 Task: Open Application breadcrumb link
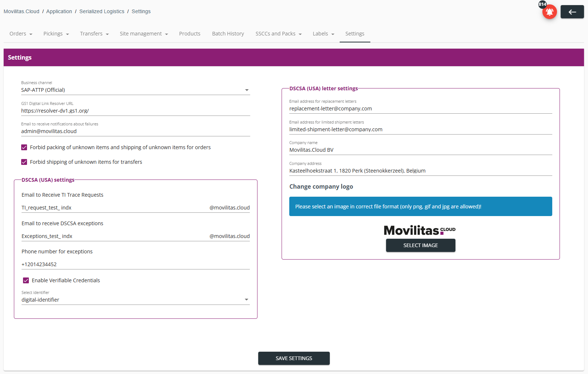(x=59, y=11)
